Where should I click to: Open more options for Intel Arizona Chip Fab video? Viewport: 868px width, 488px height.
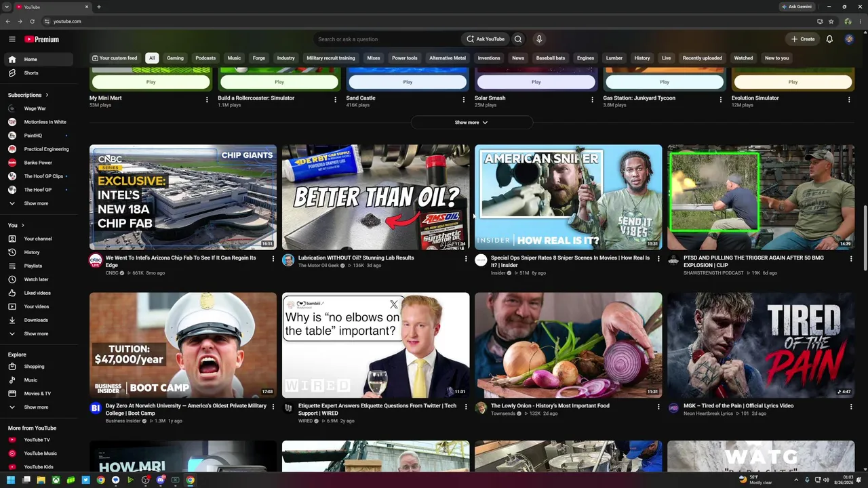273,258
